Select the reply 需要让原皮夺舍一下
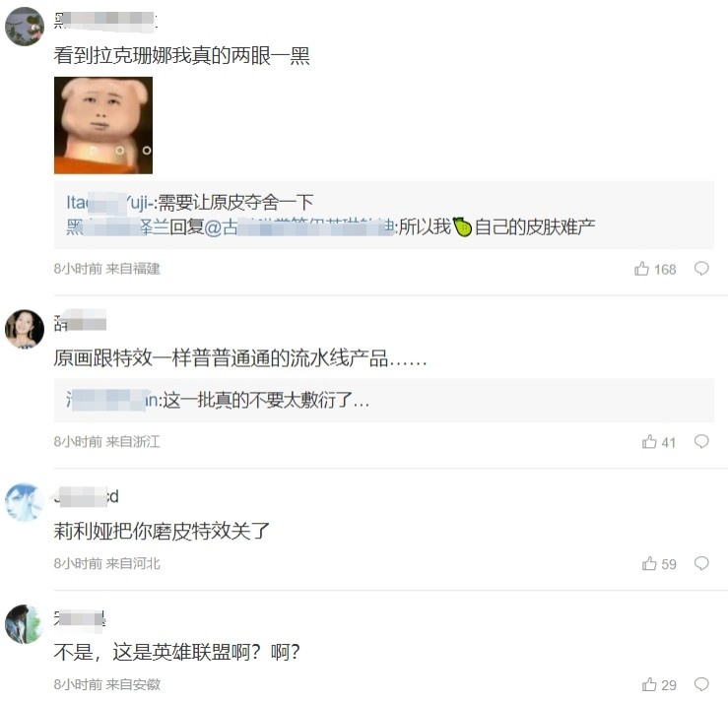 coord(235,203)
